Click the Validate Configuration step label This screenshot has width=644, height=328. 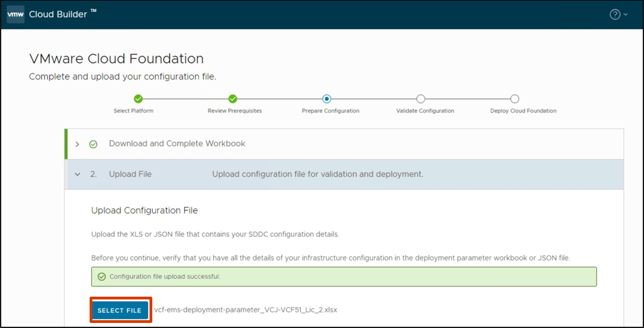coord(425,111)
